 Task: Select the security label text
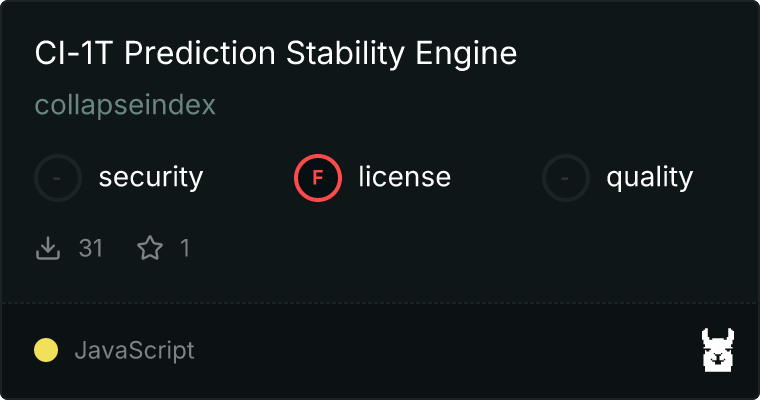coord(150,178)
